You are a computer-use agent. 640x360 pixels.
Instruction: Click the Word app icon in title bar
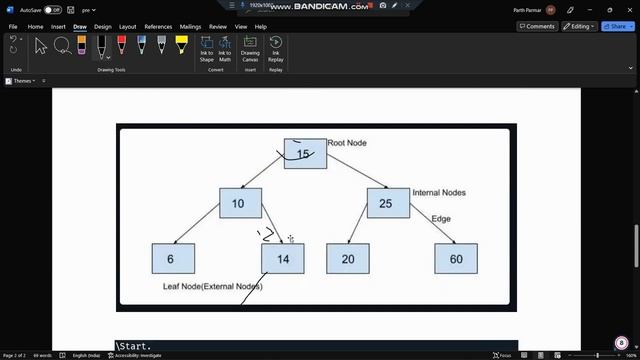[x=10, y=10]
